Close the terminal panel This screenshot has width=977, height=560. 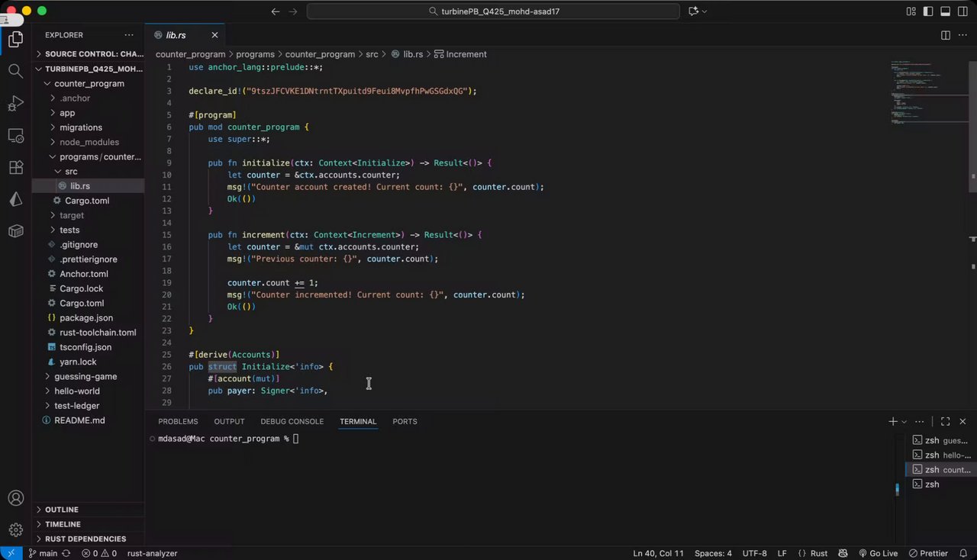[962, 421]
